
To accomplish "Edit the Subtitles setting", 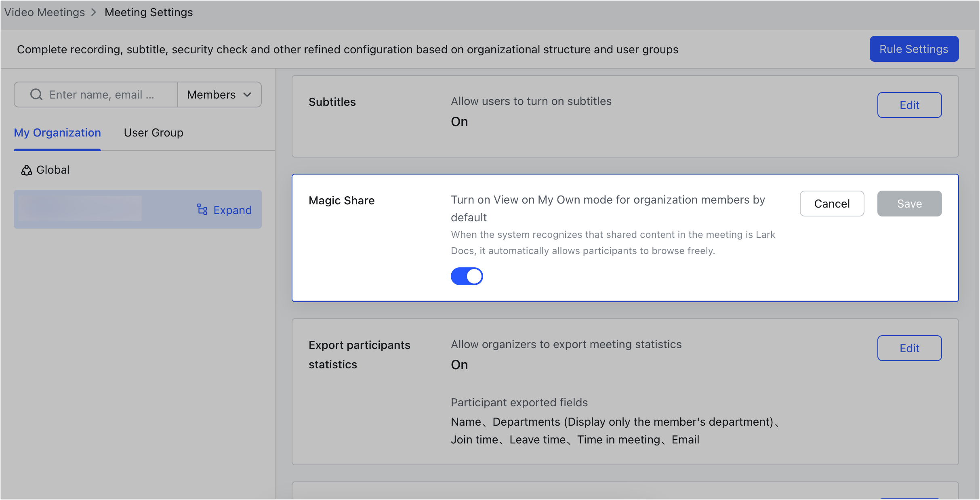I will click(x=909, y=105).
